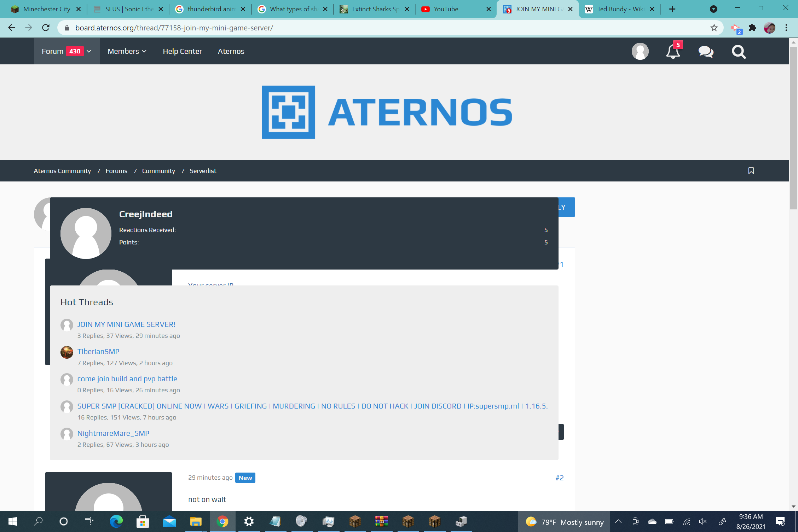Open the conversations chat bubbles icon
The image size is (798, 532).
click(706, 52)
